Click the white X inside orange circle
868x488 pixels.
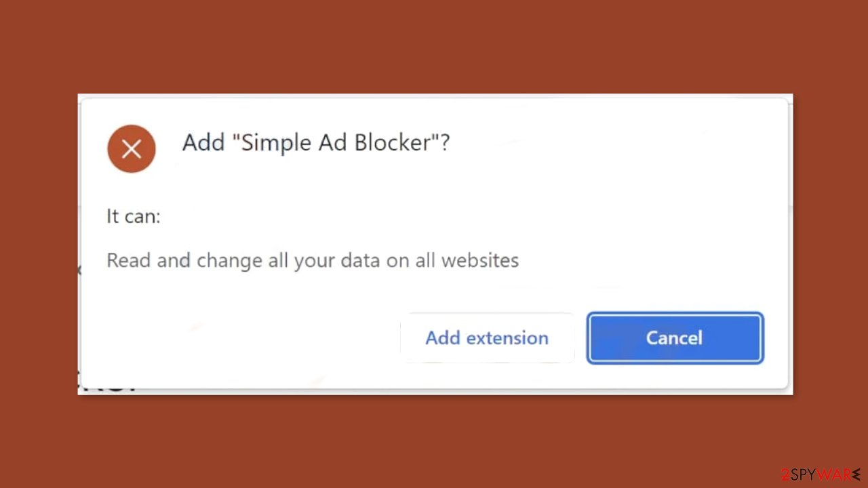point(132,148)
